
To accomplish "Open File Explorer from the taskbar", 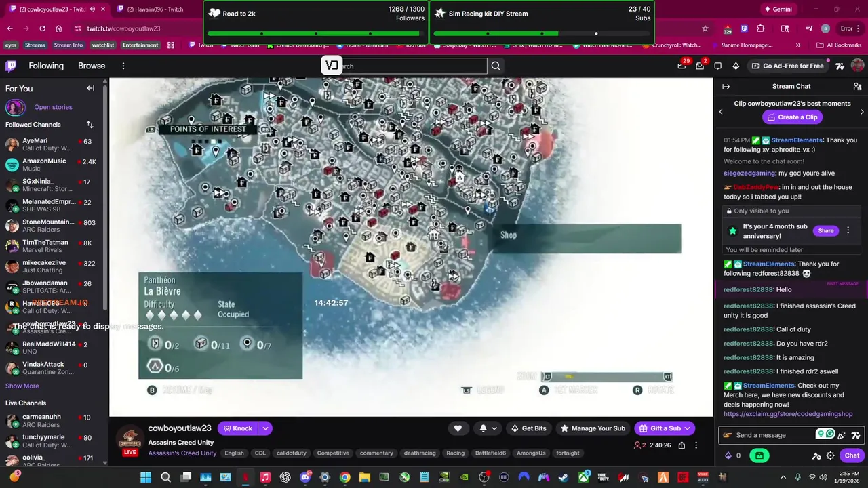I will coord(365,477).
